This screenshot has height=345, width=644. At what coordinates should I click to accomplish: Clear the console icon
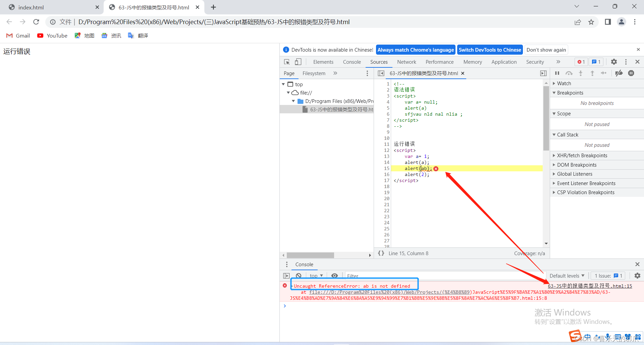[299, 276]
